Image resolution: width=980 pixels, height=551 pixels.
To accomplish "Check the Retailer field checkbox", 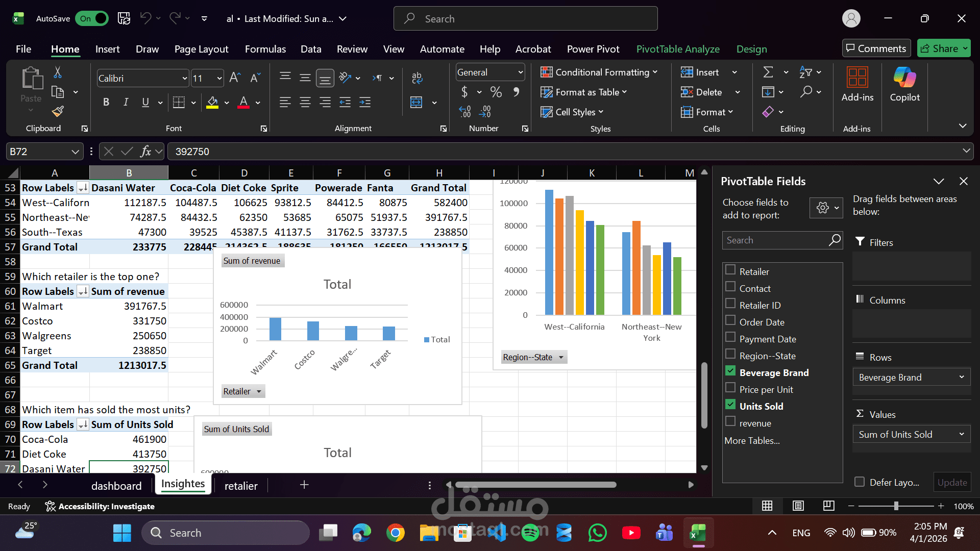I will [730, 270].
